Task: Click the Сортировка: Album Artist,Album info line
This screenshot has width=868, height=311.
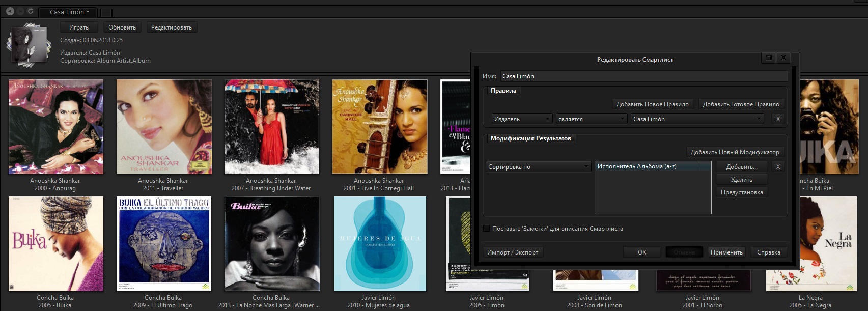Action: (105, 61)
